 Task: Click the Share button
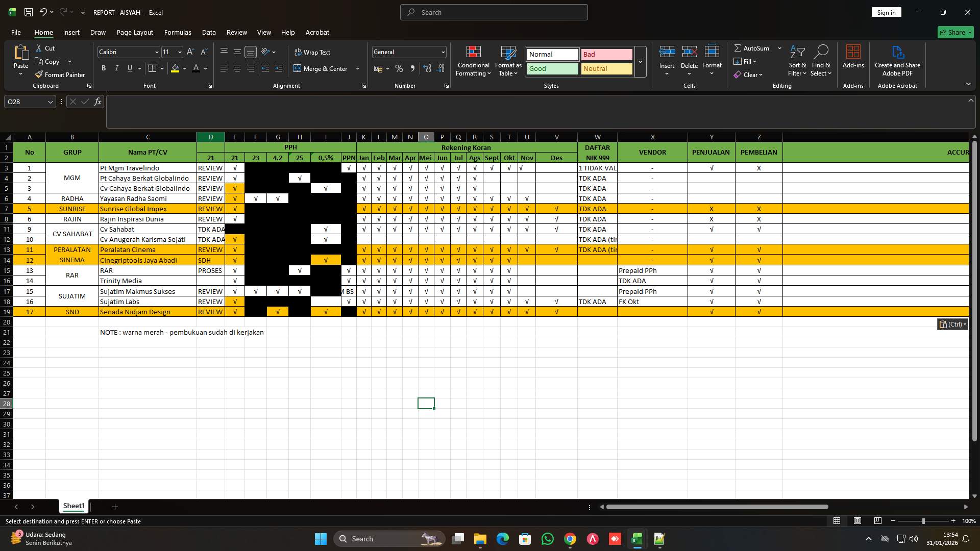955,32
